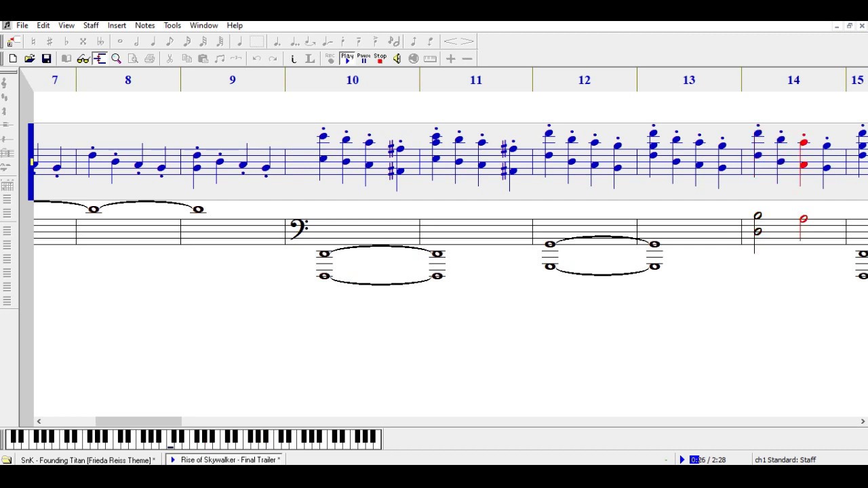
Task: Select whole note duration
Action: pos(119,41)
